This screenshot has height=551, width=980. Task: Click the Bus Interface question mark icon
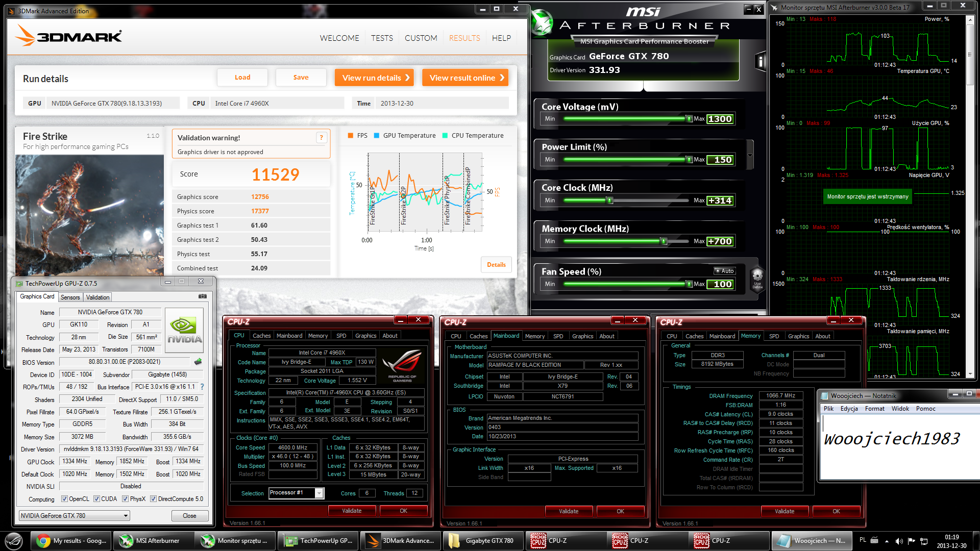coord(202,387)
